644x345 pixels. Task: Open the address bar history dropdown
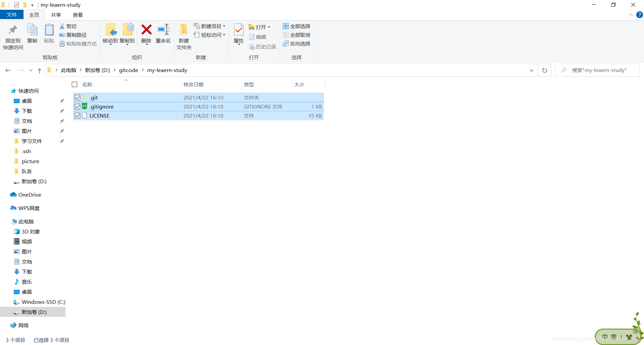[532, 70]
